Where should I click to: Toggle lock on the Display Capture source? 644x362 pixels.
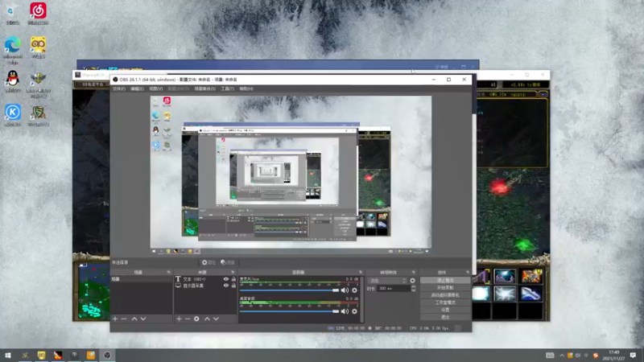coord(233,286)
